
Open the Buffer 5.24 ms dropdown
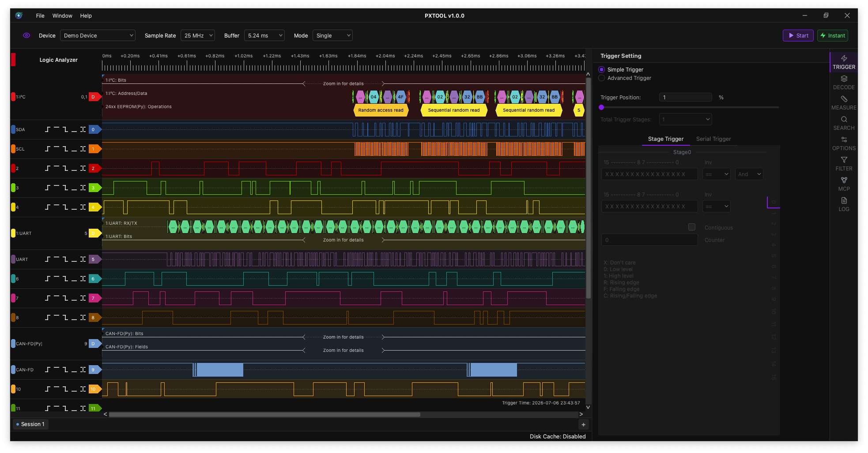point(264,35)
